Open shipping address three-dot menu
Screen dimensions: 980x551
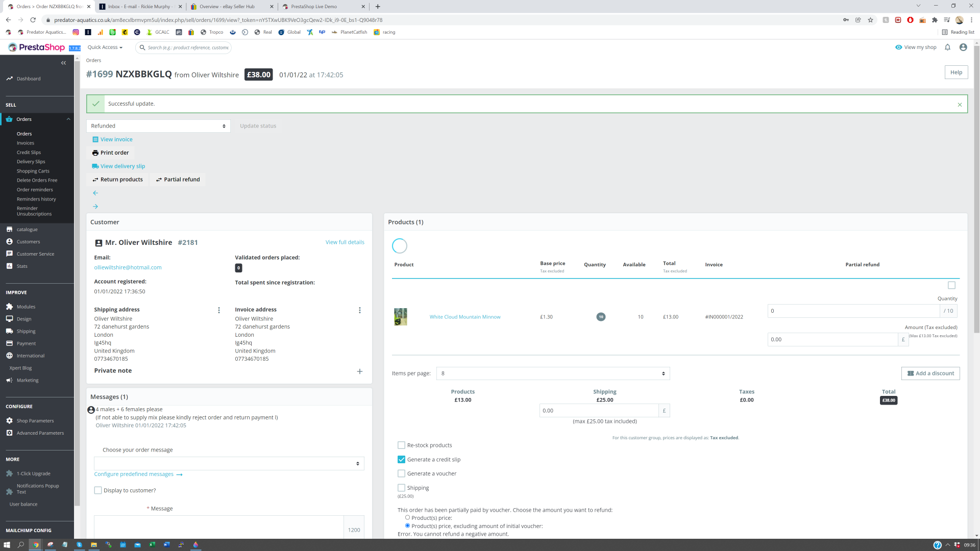pyautogui.click(x=219, y=310)
